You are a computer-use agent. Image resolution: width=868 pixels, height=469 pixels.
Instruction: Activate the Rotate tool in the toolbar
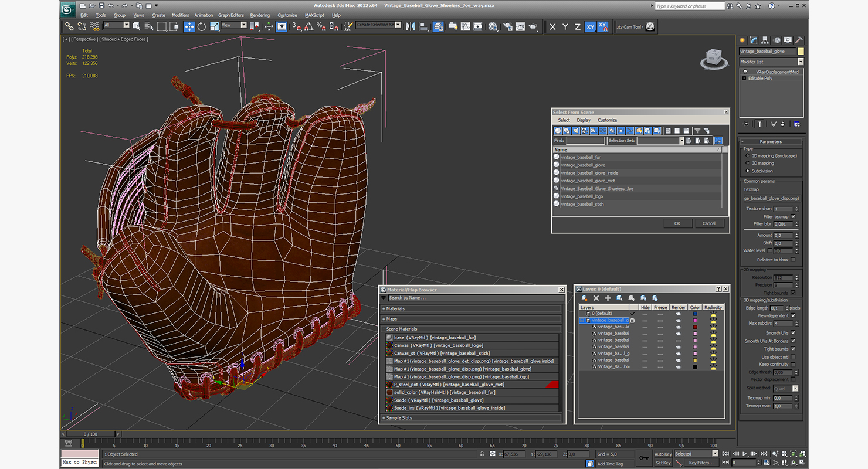pos(202,26)
